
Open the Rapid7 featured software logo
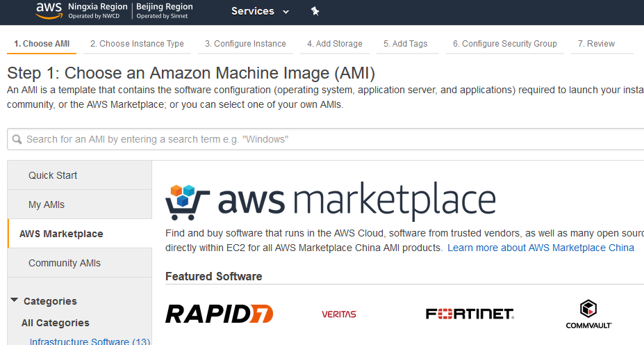tap(220, 314)
